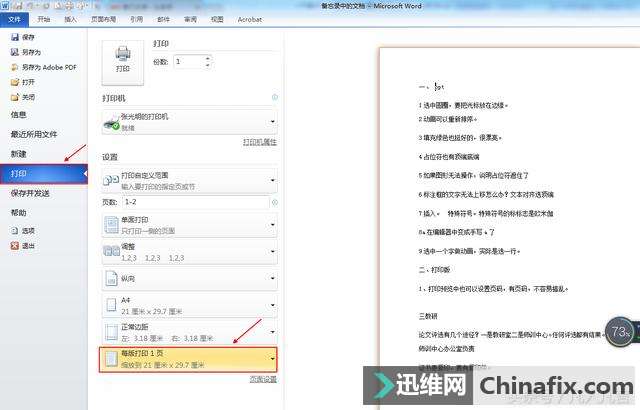640x410 pixels.
Task: Open 选项 options
Action: [23, 230]
